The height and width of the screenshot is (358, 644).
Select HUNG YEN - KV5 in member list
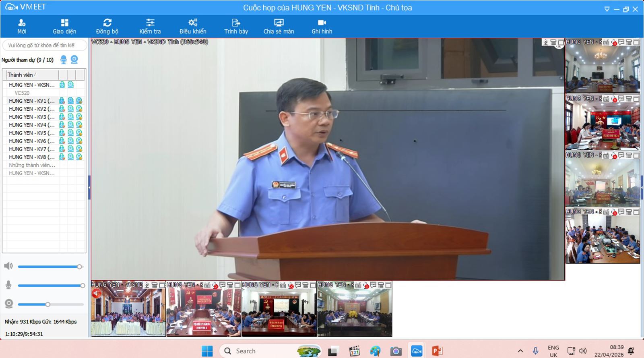point(31,133)
